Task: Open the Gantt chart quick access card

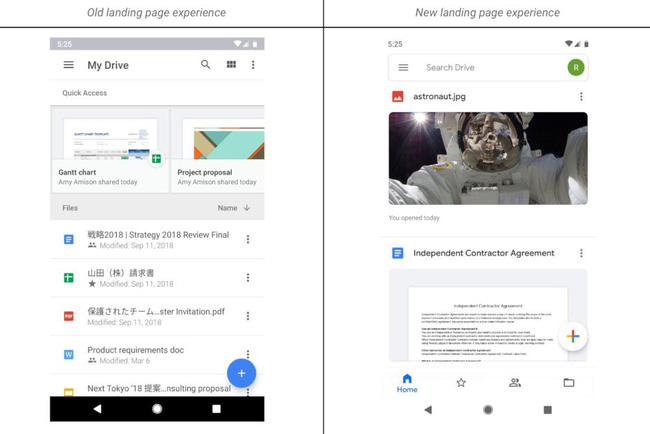Action: coord(110,150)
